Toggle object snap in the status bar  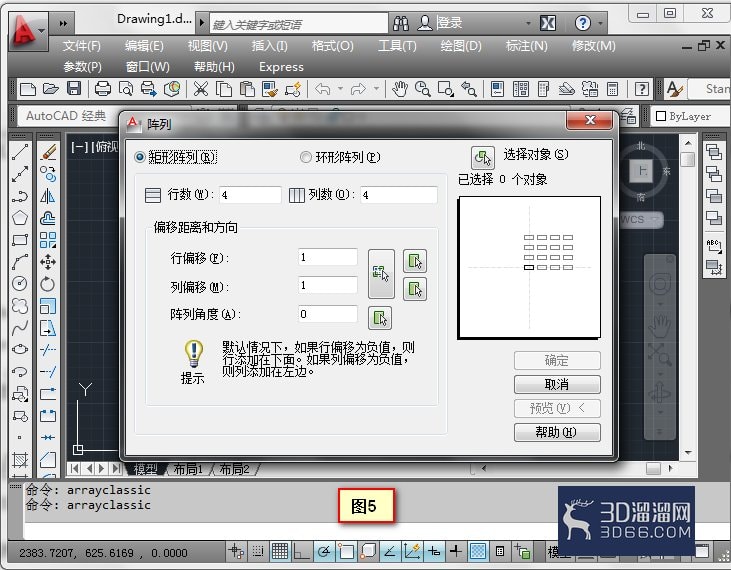click(346, 551)
